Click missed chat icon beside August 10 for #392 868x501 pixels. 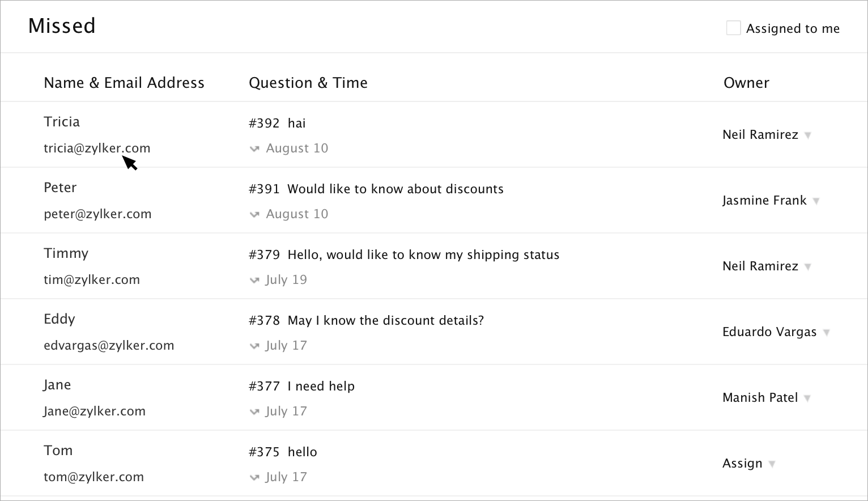tap(254, 149)
